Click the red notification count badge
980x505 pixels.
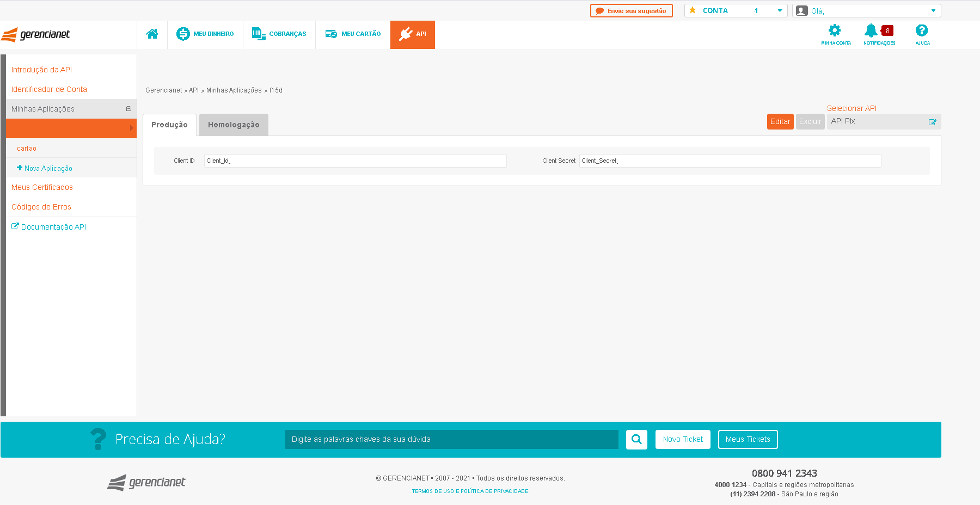(887, 31)
